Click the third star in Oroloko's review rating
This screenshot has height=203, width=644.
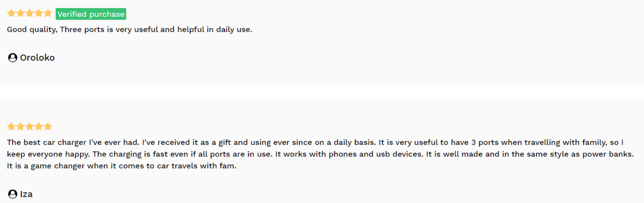point(30,13)
